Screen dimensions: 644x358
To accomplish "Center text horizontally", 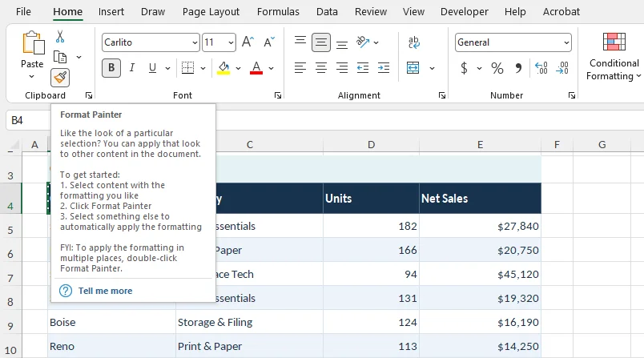I will [321, 68].
